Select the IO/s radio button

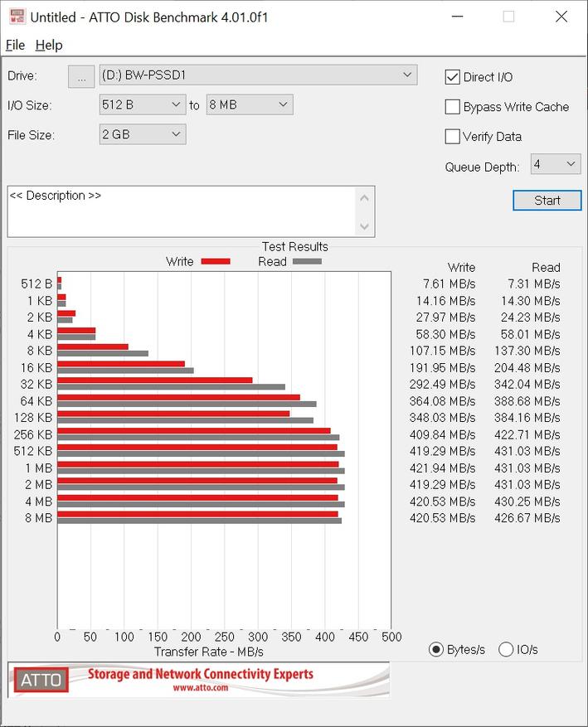506,649
